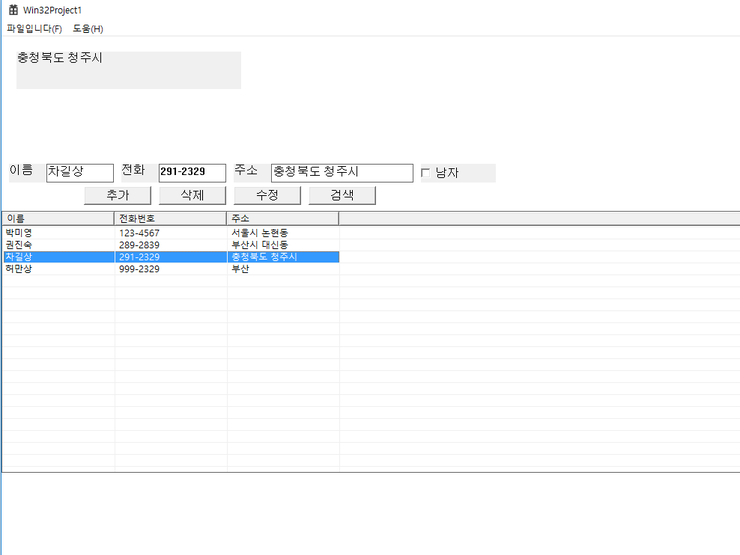Click the 이름 label next to the name field
740x555 pixels.
[21, 170]
